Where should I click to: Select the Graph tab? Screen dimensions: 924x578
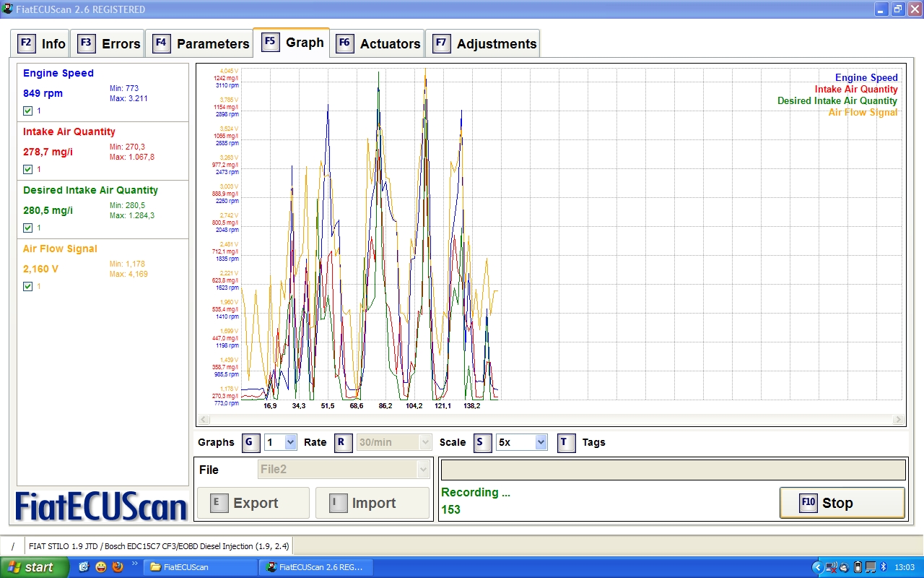pos(292,42)
